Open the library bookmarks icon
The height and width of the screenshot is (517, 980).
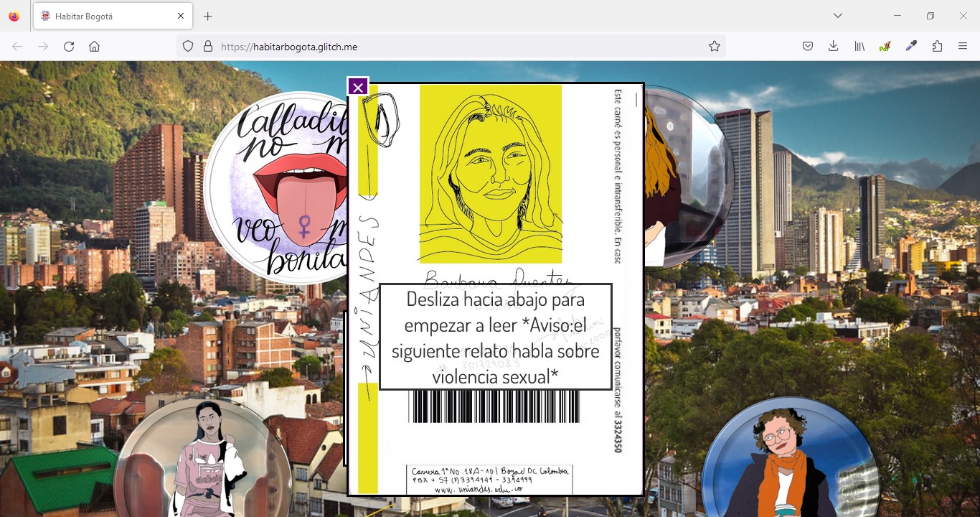coord(859,47)
